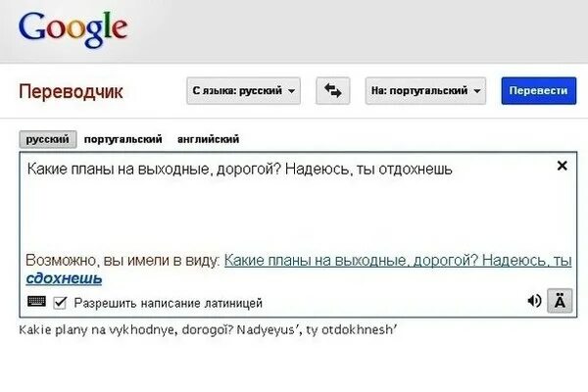Click the bold suggested word 'сдохнешь'
Viewport: 588px width, 392px height.
64,278
